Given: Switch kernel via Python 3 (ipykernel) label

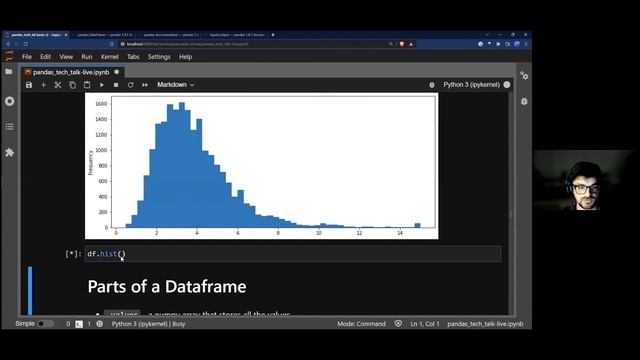Looking at the screenshot, I should click(471, 84).
